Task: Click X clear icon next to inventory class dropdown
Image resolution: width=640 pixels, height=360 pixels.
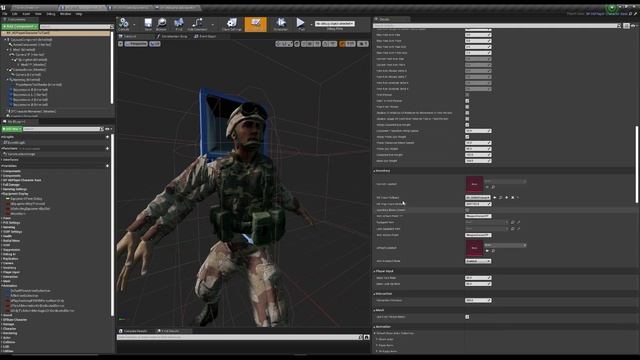Action: [513, 198]
